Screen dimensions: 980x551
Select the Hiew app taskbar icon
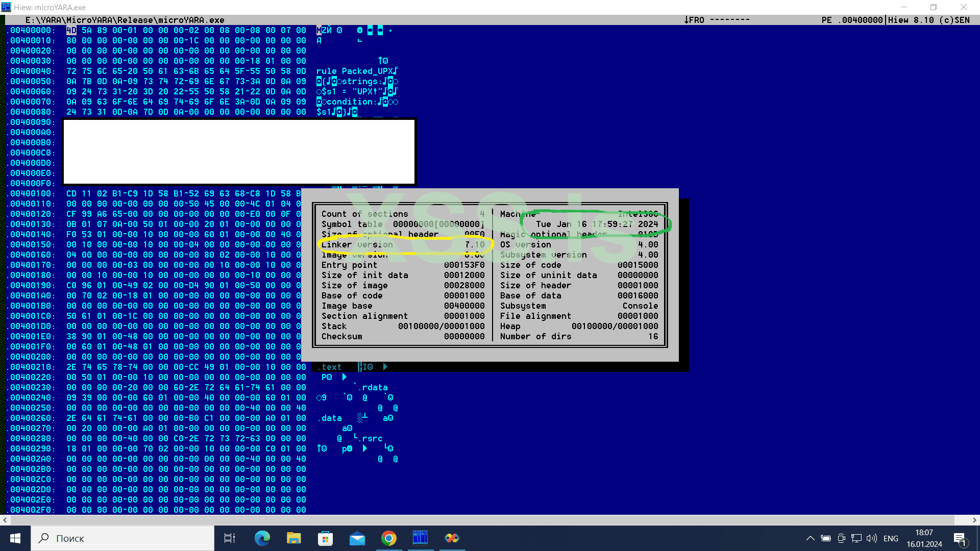420,538
